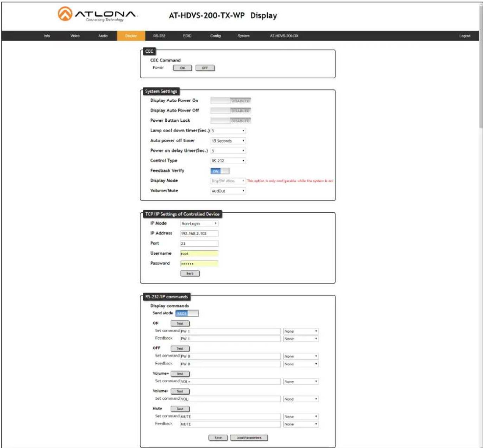
Task: Click the Logout link
Action: click(x=464, y=36)
